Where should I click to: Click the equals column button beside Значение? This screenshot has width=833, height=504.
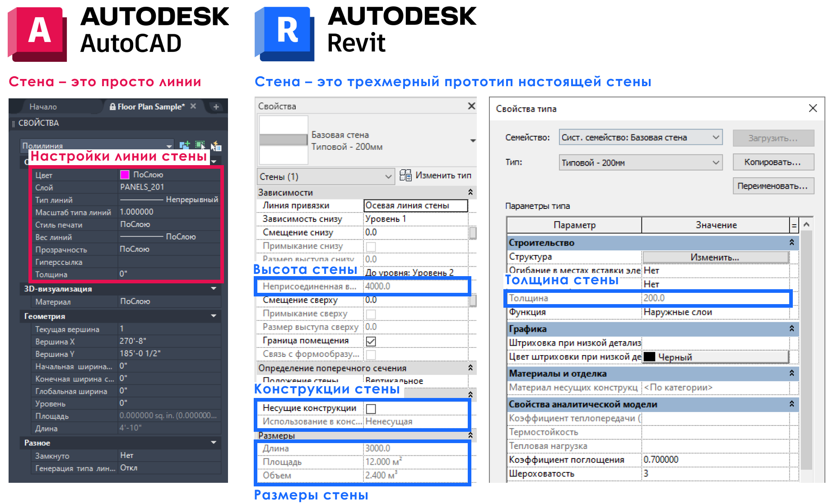coord(794,225)
